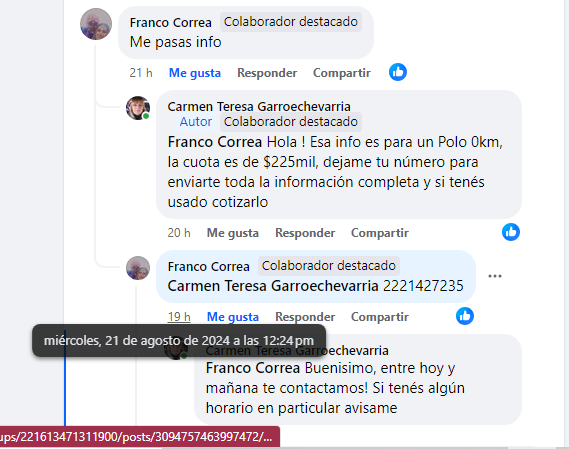Click Compartir under the 19 h comment
The image size is (569, 449).
[380, 317]
